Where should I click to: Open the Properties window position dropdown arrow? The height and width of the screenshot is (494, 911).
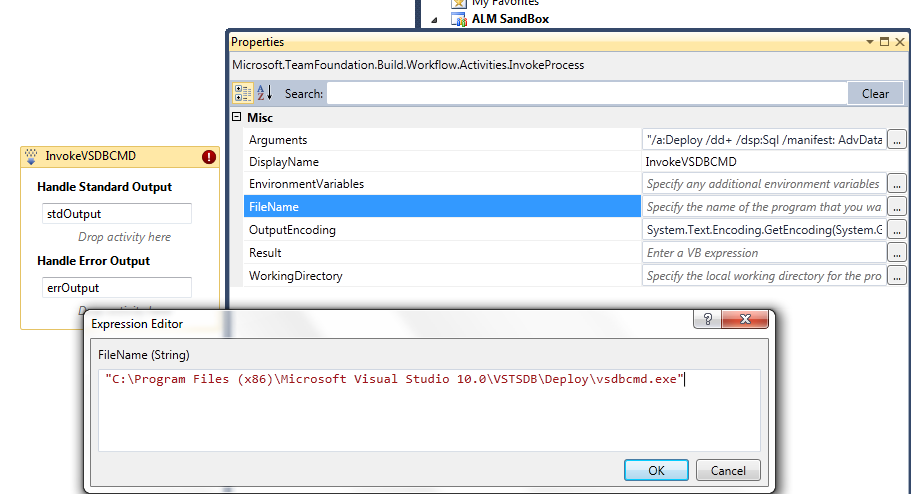870,42
